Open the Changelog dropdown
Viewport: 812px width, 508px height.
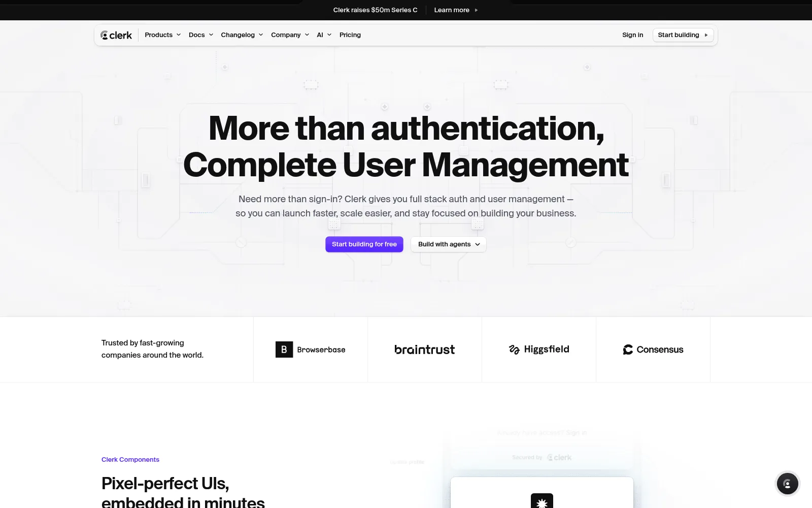[x=242, y=35]
